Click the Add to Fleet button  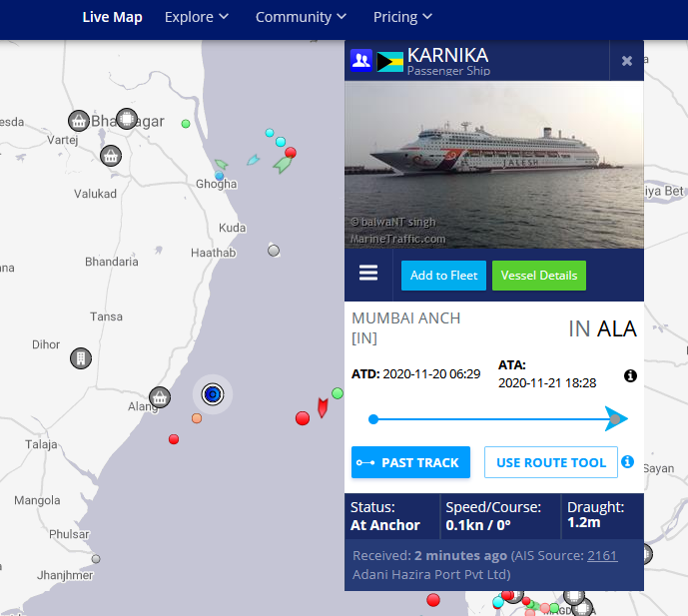pyautogui.click(x=443, y=276)
